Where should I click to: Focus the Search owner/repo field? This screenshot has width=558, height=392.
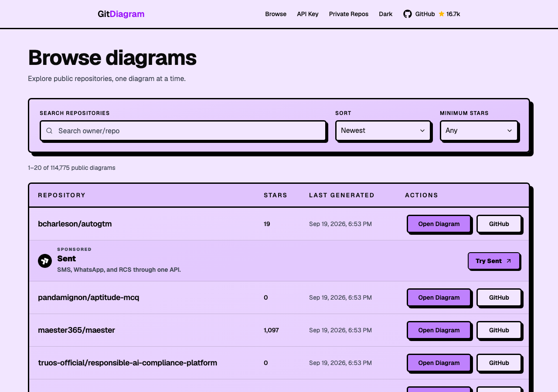click(x=183, y=131)
